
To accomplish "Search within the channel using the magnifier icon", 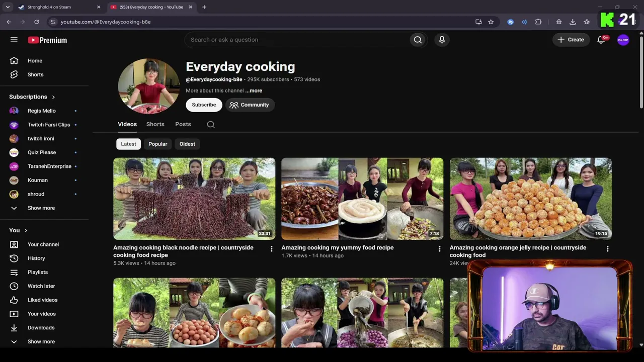I will pyautogui.click(x=211, y=125).
